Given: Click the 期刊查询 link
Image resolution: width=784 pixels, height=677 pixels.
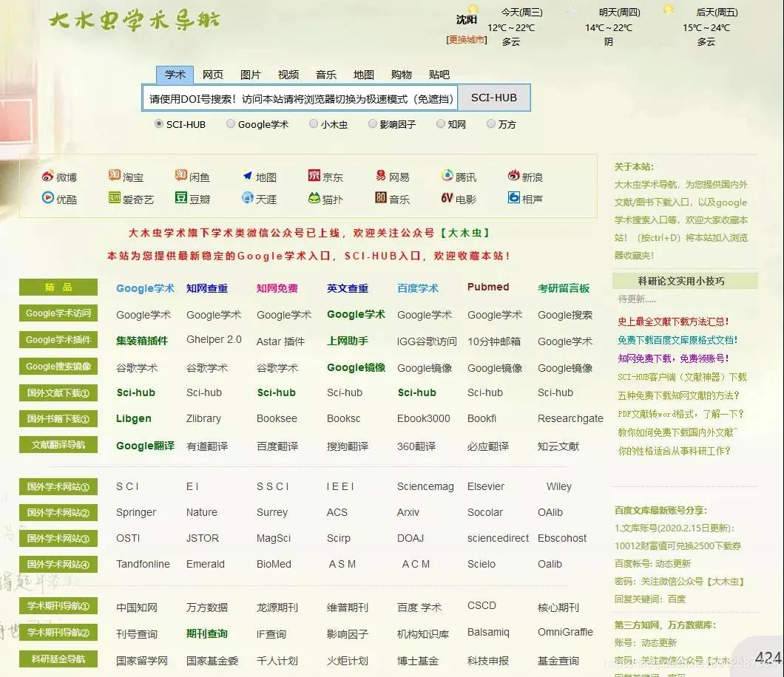Looking at the screenshot, I should point(207,633).
